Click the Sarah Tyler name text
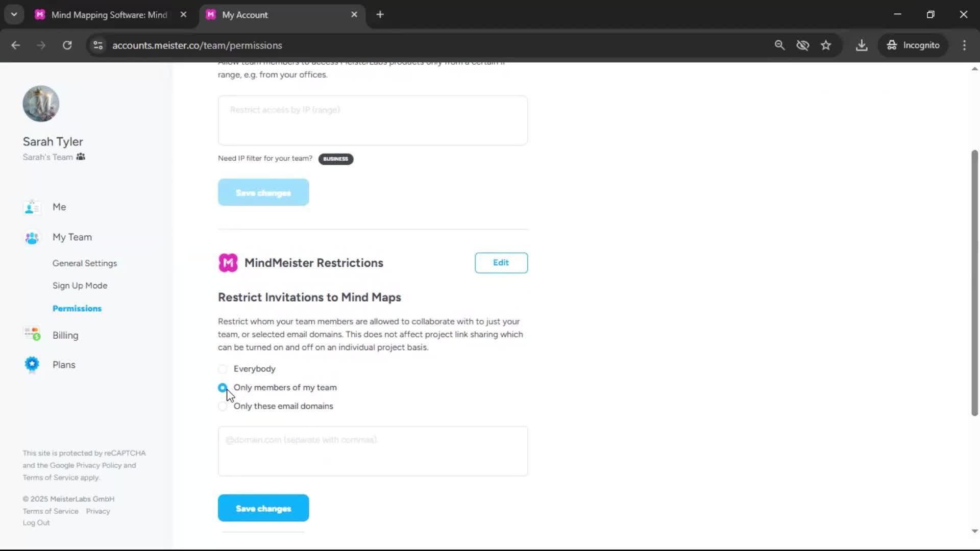 (x=53, y=142)
